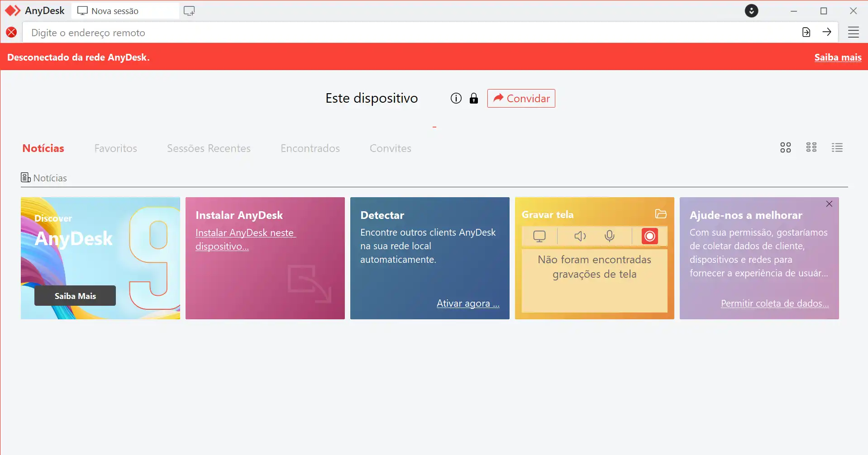Open the Discover AnyDesk 9 thumbnail
868x455 pixels.
(100, 258)
